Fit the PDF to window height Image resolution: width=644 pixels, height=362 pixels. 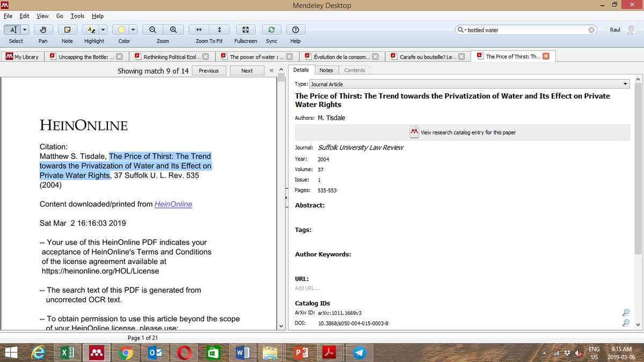pyautogui.click(x=219, y=30)
